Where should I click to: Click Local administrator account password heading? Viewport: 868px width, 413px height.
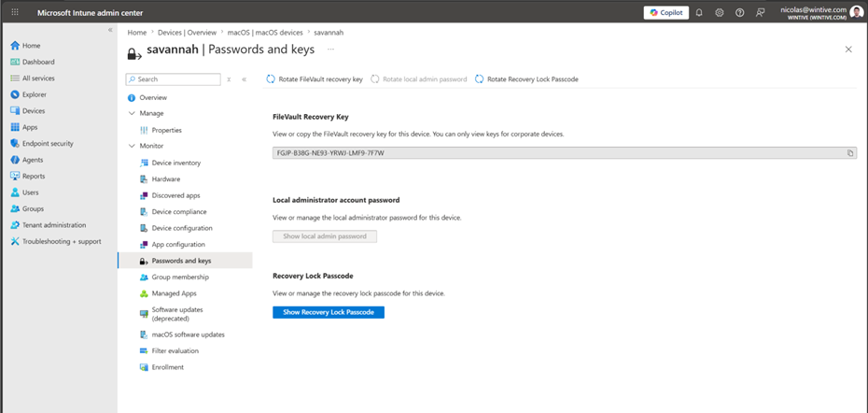point(336,200)
